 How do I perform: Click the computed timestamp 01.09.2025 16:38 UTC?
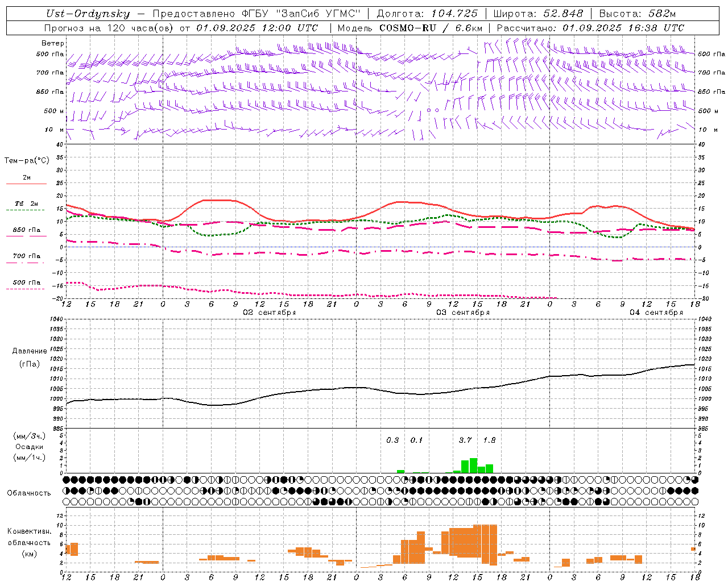click(623, 28)
